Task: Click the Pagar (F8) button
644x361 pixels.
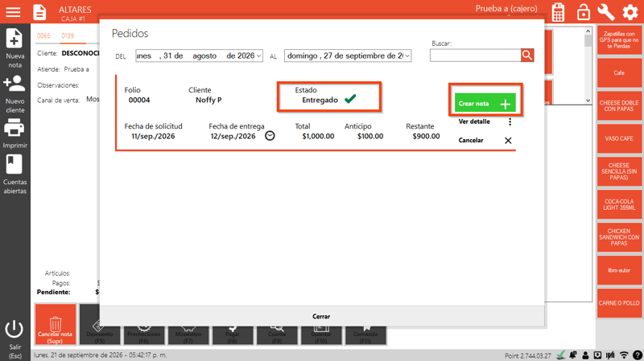Action: pos(233,335)
